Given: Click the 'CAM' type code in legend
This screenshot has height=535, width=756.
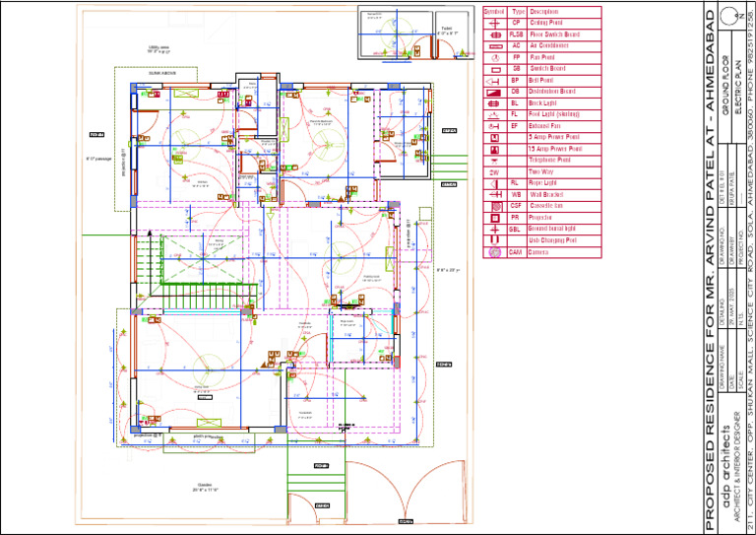Looking at the screenshot, I should coord(516,252).
